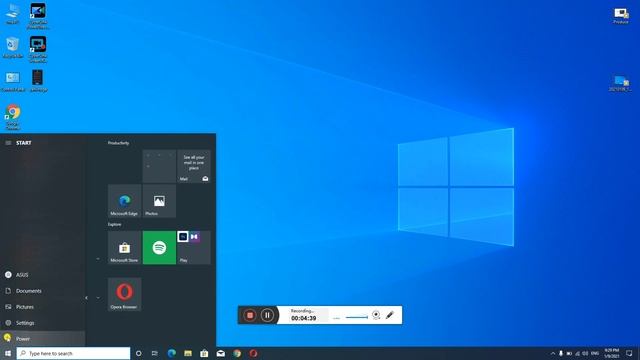Open the Power options menu

(x=42, y=338)
